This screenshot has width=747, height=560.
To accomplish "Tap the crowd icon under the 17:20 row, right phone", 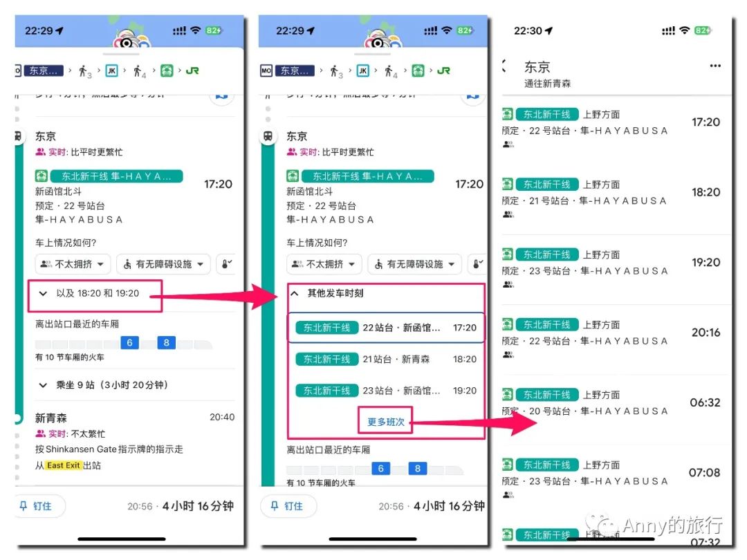I will 508,144.
